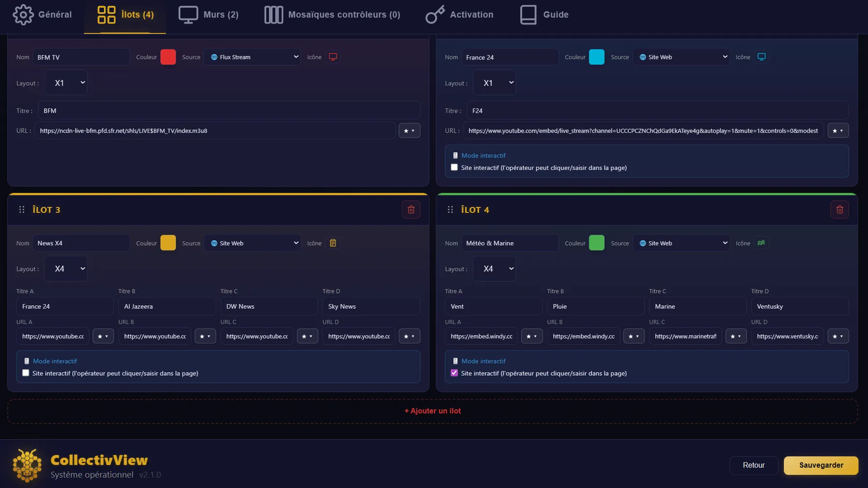Edit the F24 title field
Screen dimensions: 868x488
(657, 110)
